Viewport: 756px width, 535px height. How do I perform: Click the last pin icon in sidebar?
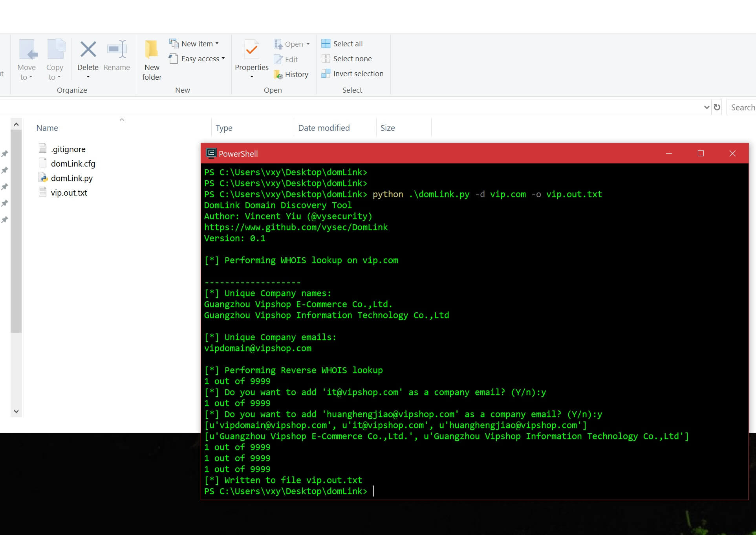click(5, 220)
